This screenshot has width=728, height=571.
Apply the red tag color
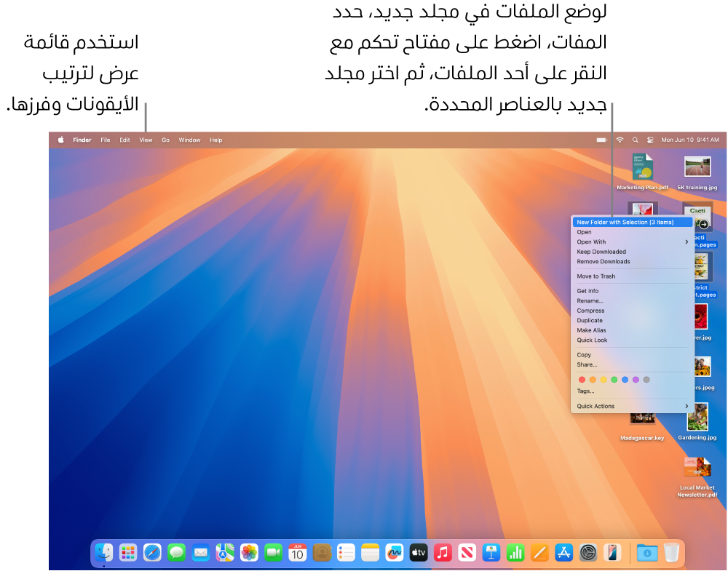coord(582,380)
